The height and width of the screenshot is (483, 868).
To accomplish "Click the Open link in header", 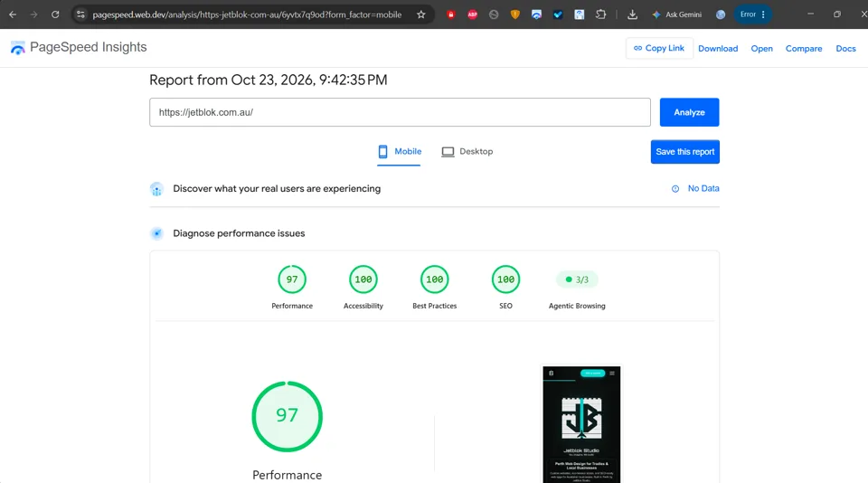I will [x=761, y=49].
